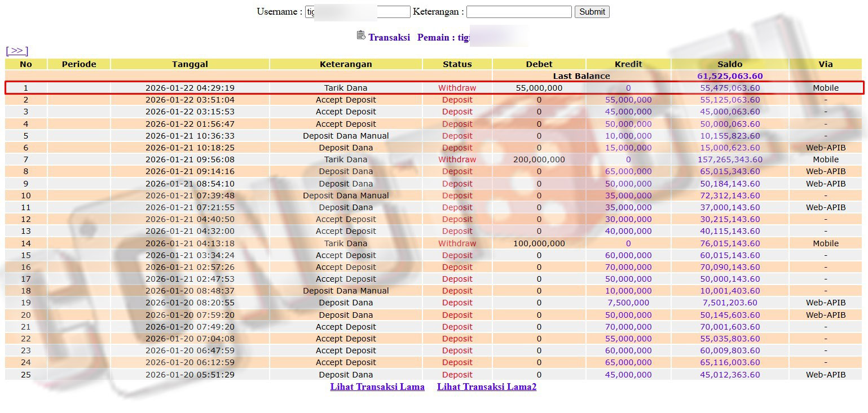This screenshot has width=868, height=413.
Task: Select the Last Balance value 61,525,063.60
Action: pos(730,76)
